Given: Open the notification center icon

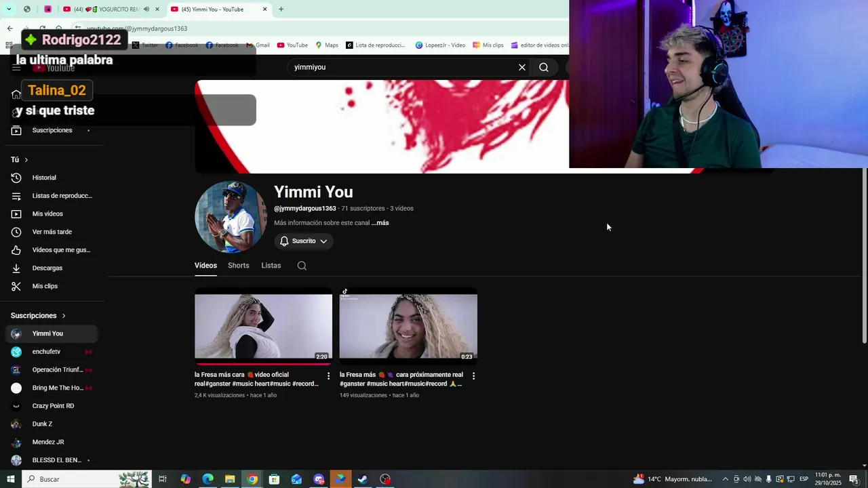Looking at the screenshot, I should point(854,479).
